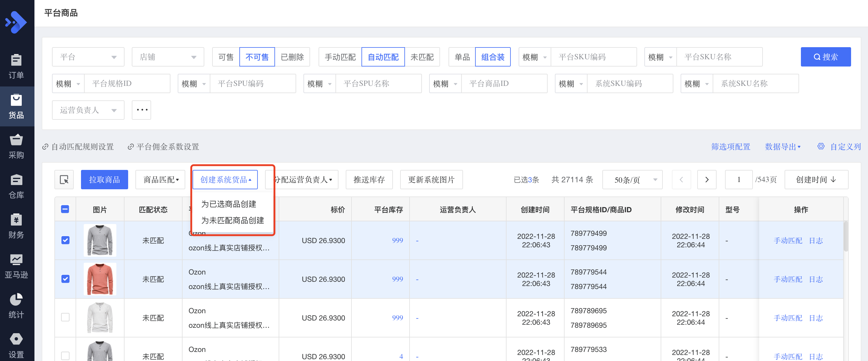
Task: Open the 50条/页 page size dropdown
Action: point(632,180)
